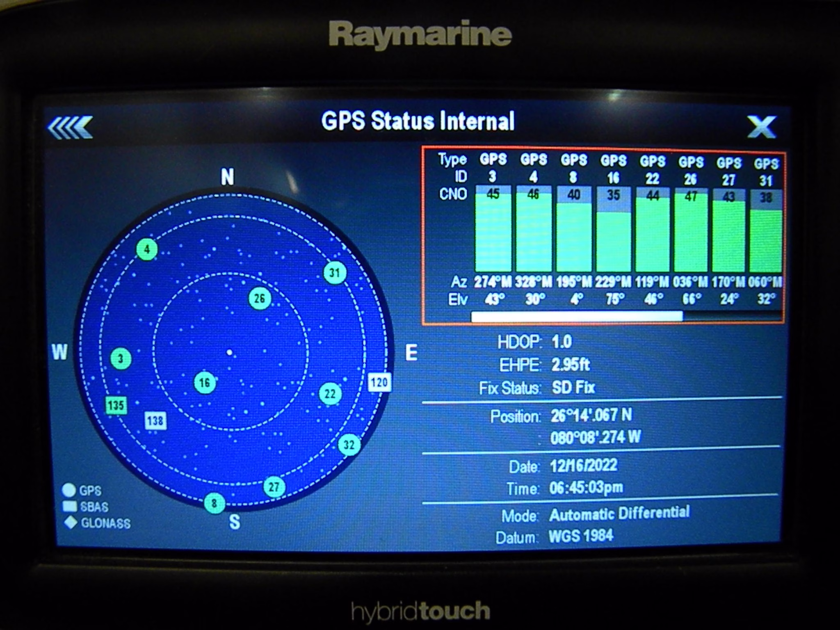
Task: Tap the back arrows icon
Action: coord(70,127)
